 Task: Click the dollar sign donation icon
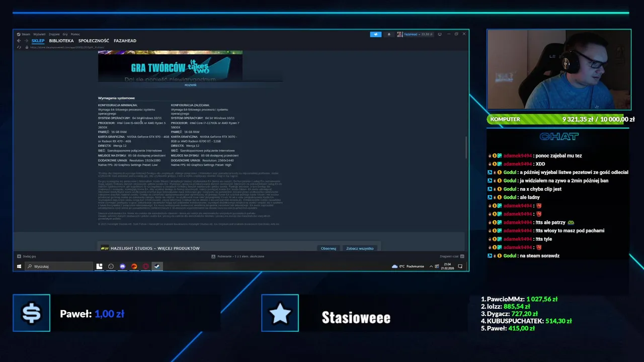31,313
